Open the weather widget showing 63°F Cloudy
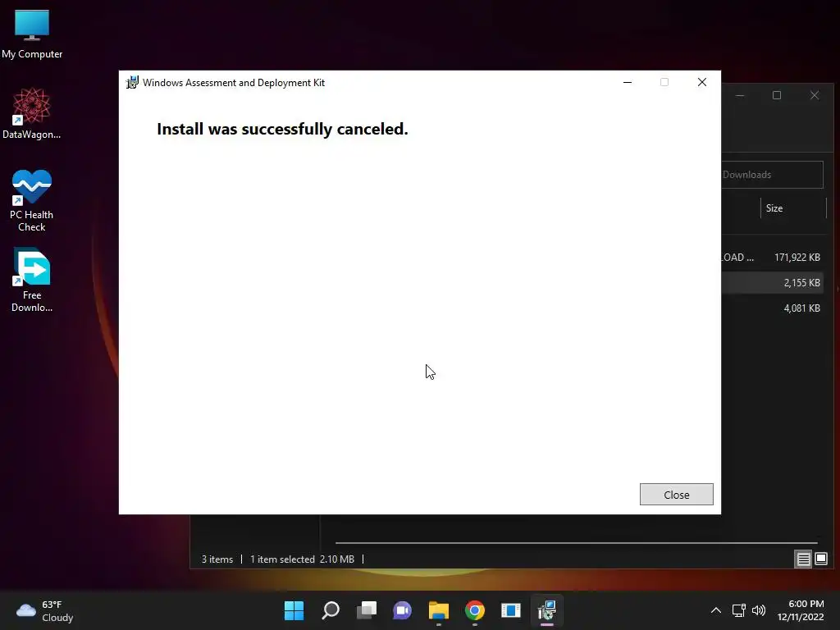 [x=45, y=610]
